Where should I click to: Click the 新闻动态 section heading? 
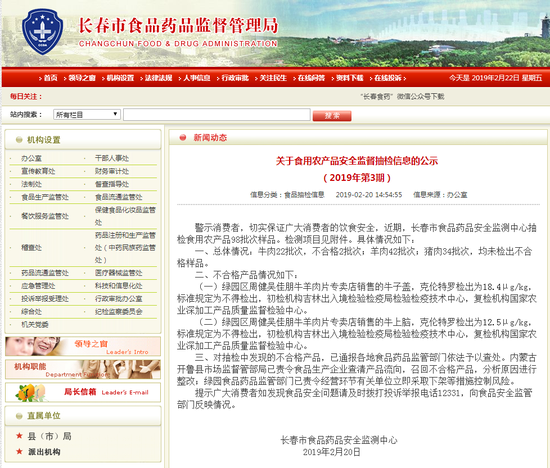[x=210, y=138]
